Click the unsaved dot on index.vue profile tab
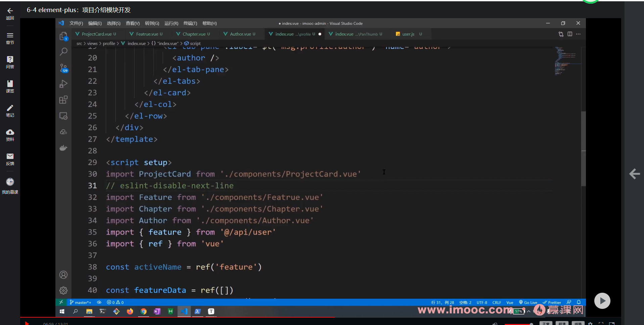This screenshot has width=644, height=325. tap(320, 34)
